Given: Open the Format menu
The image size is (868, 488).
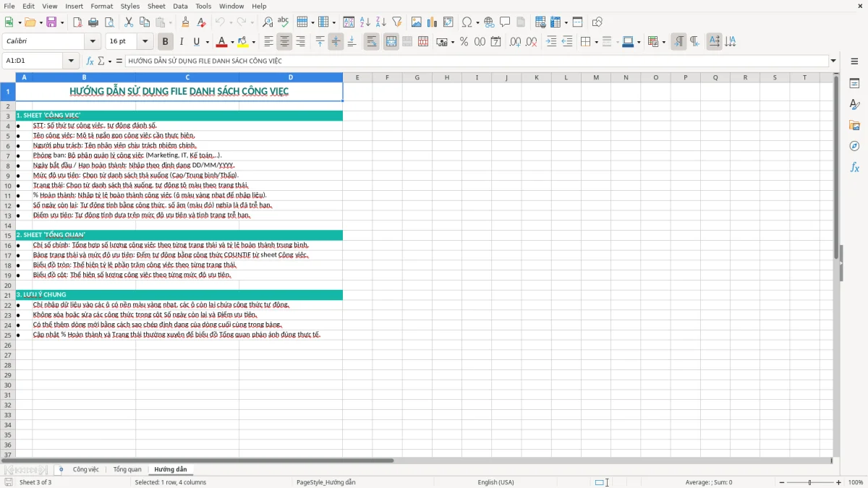Looking at the screenshot, I should point(101,6).
